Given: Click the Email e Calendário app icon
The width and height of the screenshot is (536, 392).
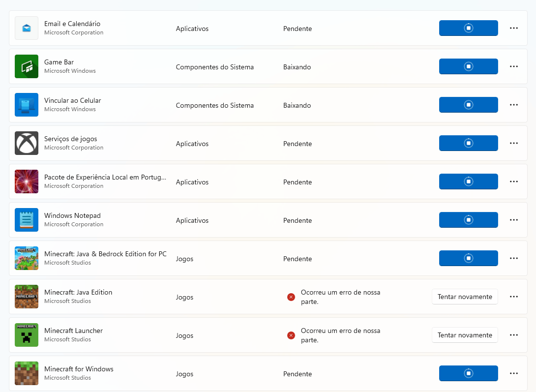Looking at the screenshot, I should click(x=27, y=28).
